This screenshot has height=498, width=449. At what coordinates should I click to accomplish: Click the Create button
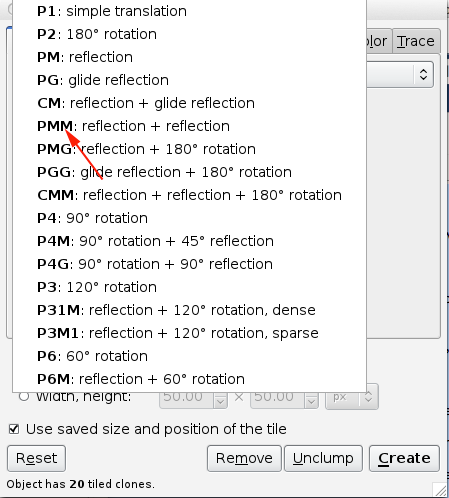(404, 458)
